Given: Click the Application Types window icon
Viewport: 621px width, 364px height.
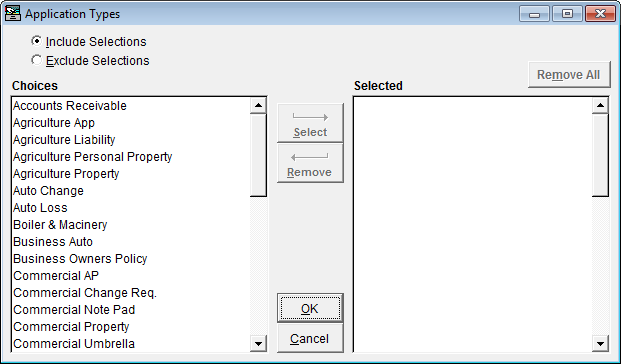Looking at the screenshot, I should coord(13,13).
